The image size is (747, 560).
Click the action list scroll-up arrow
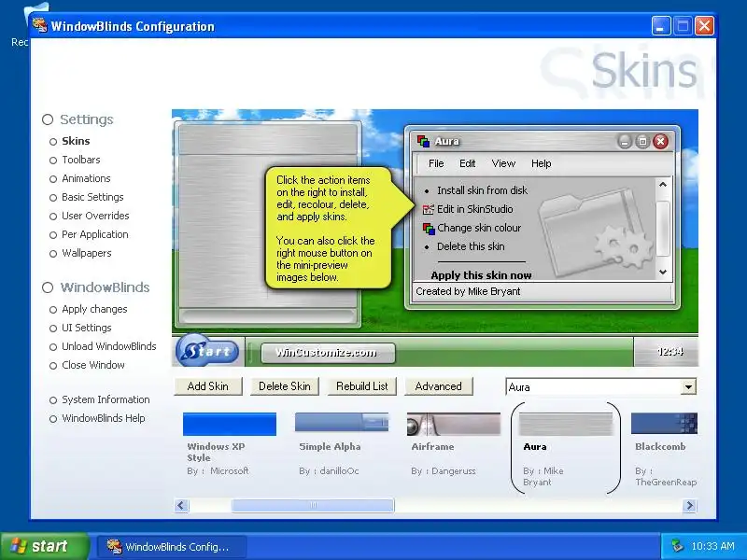point(663,184)
